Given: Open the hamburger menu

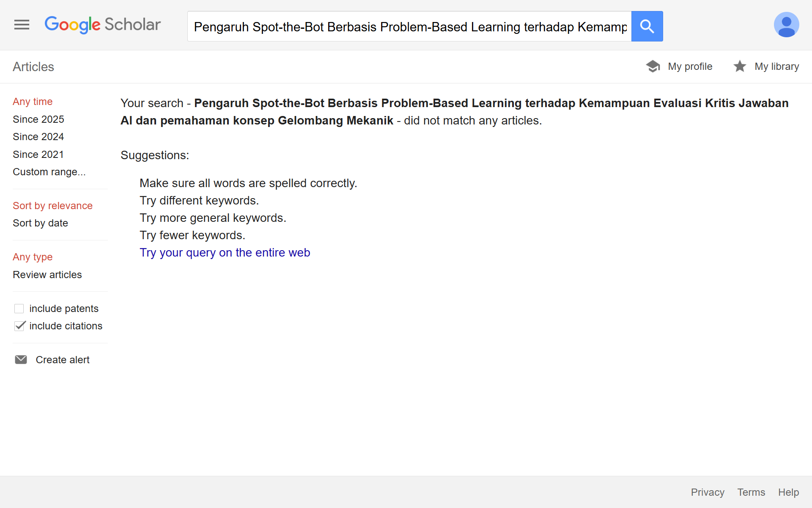Looking at the screenshot, I should pyautogui.click(x=22, y=25).
